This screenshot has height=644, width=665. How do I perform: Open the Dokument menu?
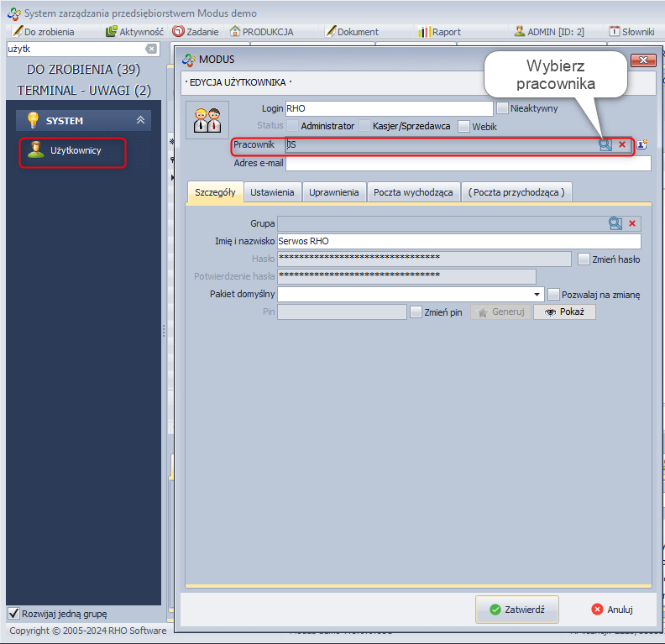(x=352, y=32)
